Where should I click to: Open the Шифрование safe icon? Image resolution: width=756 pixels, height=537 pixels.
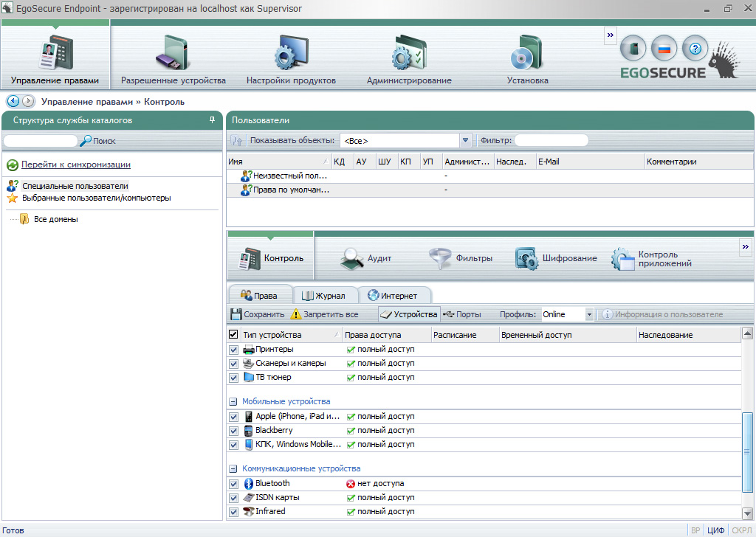(x=526, y=258)
